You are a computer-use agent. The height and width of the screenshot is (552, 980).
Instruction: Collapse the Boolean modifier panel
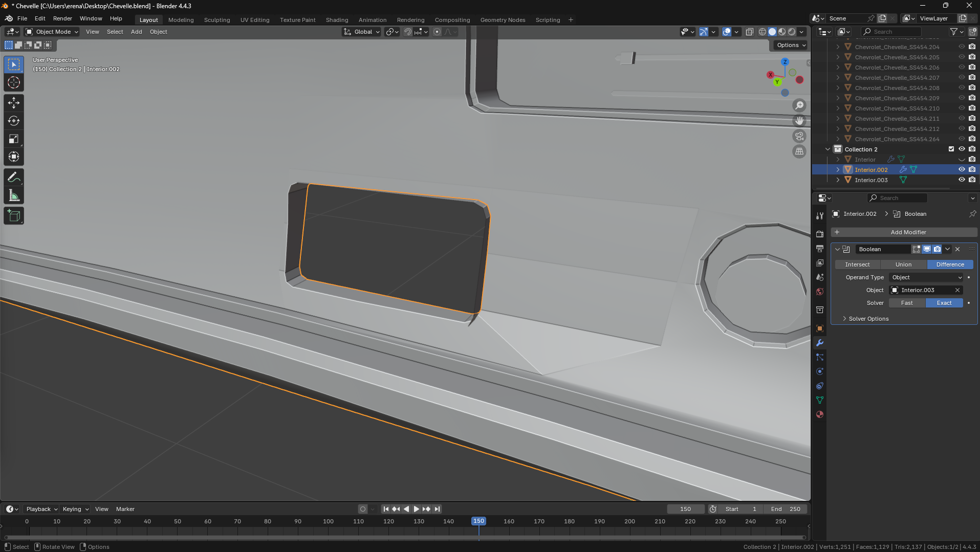(838, 249)
